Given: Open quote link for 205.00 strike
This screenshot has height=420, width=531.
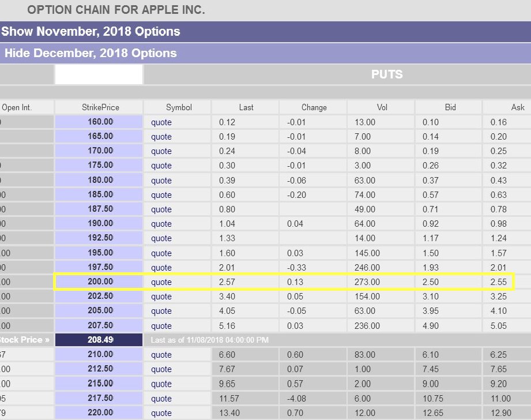Looking at the screenshot, I should 161,311.
